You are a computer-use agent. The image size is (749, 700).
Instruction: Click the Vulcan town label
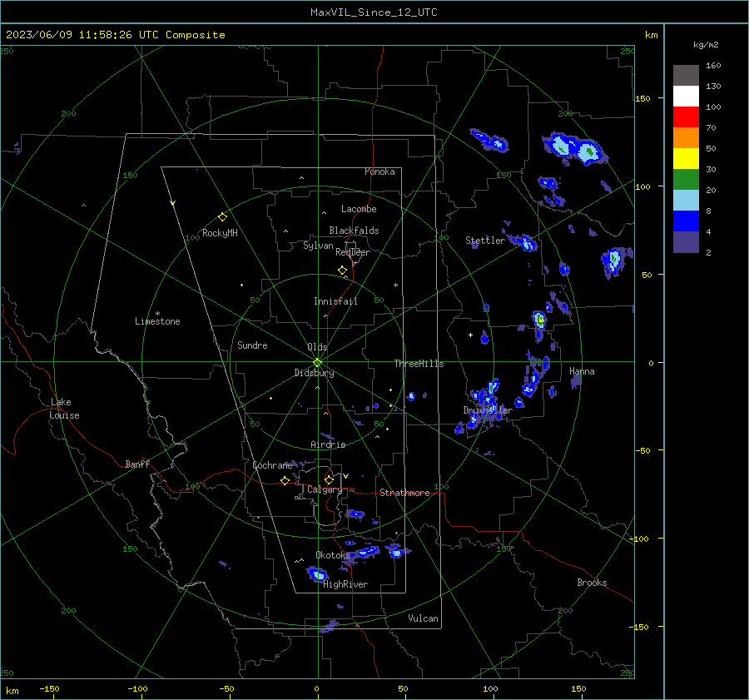[424, 618]
